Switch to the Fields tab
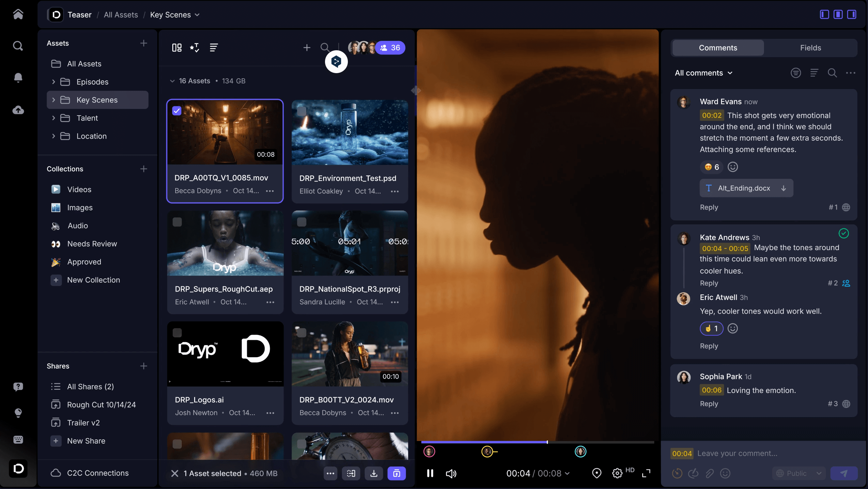The height and width of the screenshot is (489, 868). (810, 48)
